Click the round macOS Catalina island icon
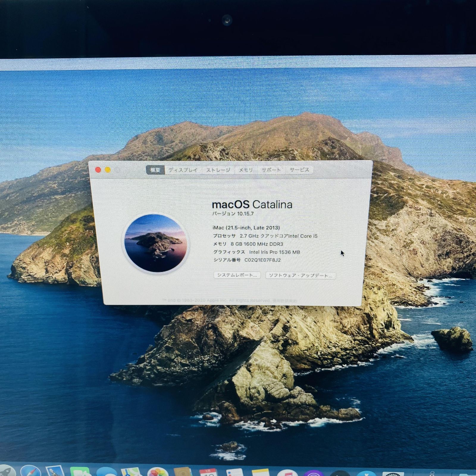The image size is (476, 476). [156, 243]
